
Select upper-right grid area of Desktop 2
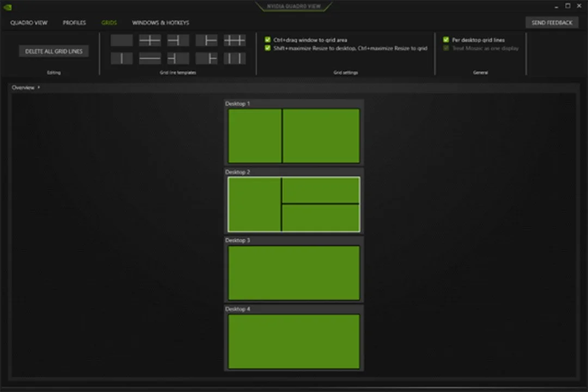[321, 190]
